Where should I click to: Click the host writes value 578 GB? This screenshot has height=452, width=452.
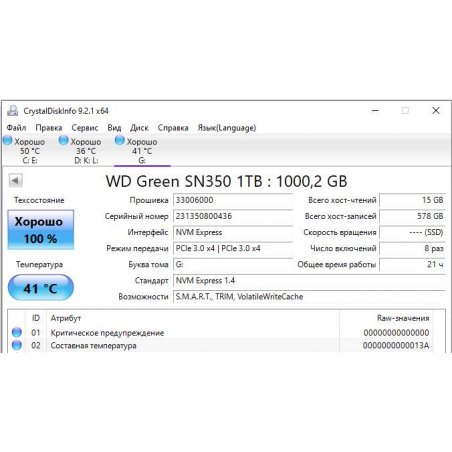click(412, 216)
